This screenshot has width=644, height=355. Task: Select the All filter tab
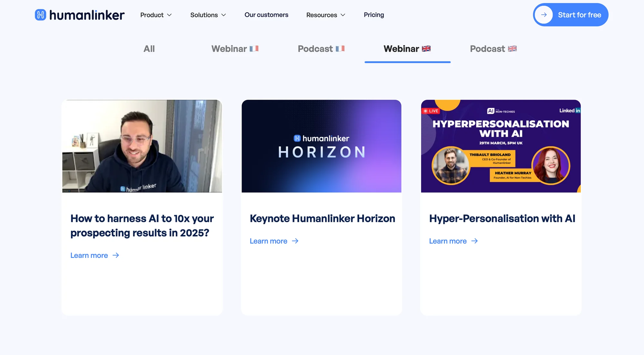click(149, 49)
